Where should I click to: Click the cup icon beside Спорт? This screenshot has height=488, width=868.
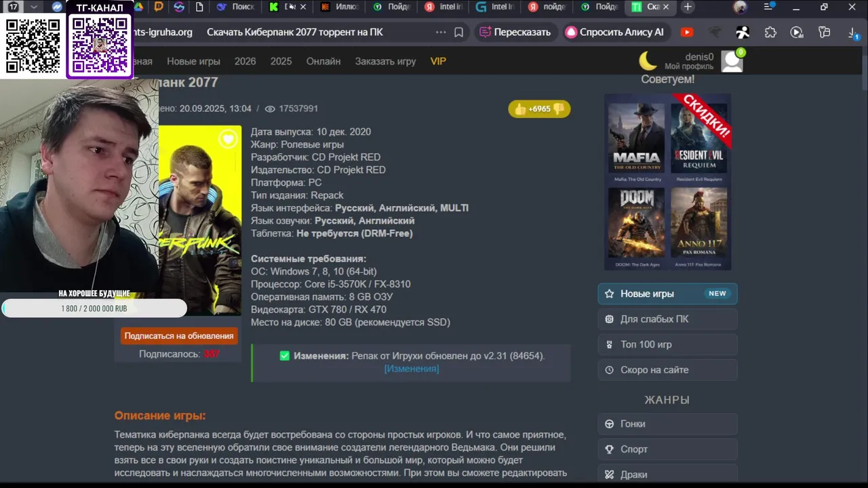[609, 449]
